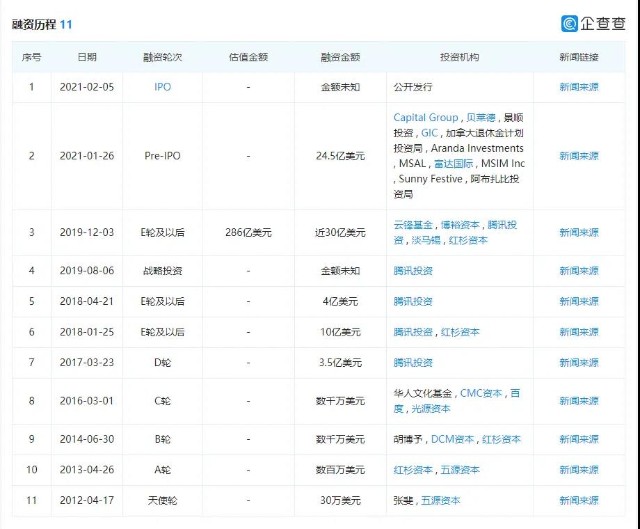Click the 胡博予 investor name
This screenshot has width=640, height=529.
[408, 439]
